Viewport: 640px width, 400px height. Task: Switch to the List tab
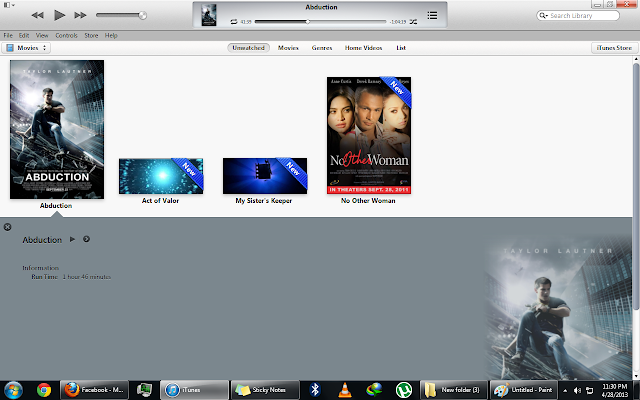pyautogui.click(x=401, y=48)
